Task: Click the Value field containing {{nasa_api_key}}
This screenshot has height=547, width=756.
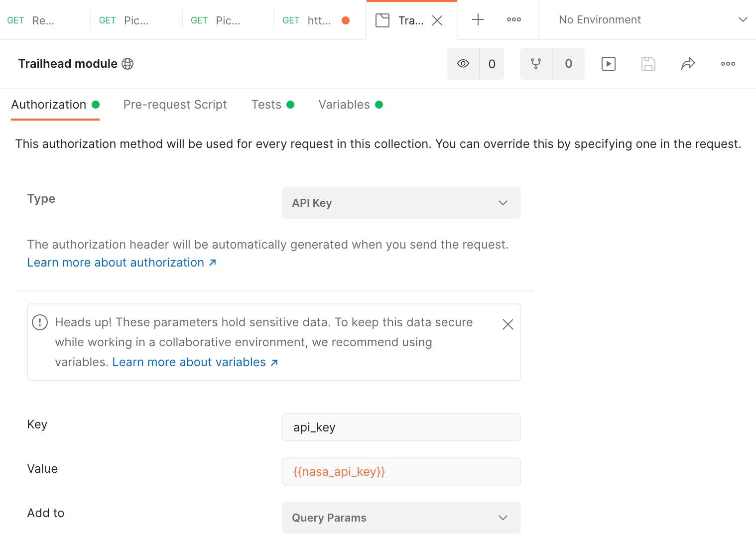Action: pos(401,471)
